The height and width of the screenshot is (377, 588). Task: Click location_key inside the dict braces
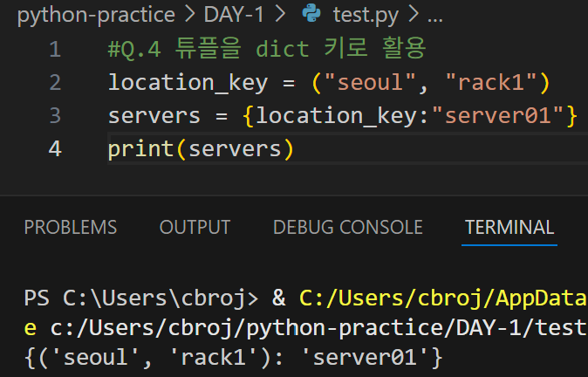[337, 116]
